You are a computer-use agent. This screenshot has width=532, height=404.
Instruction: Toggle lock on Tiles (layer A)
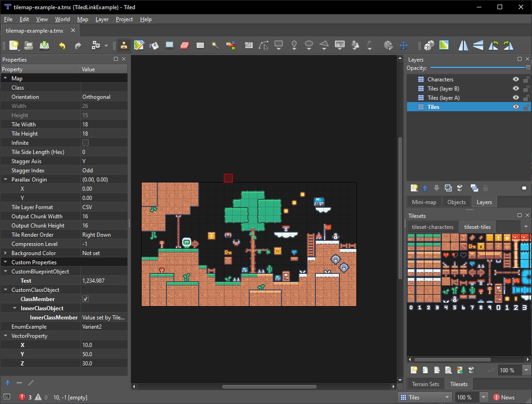526,98
